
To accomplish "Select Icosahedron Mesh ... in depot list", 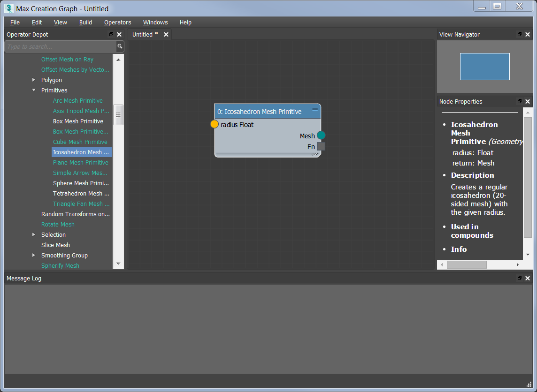I will pyautogui.click(x=82, y=152).
